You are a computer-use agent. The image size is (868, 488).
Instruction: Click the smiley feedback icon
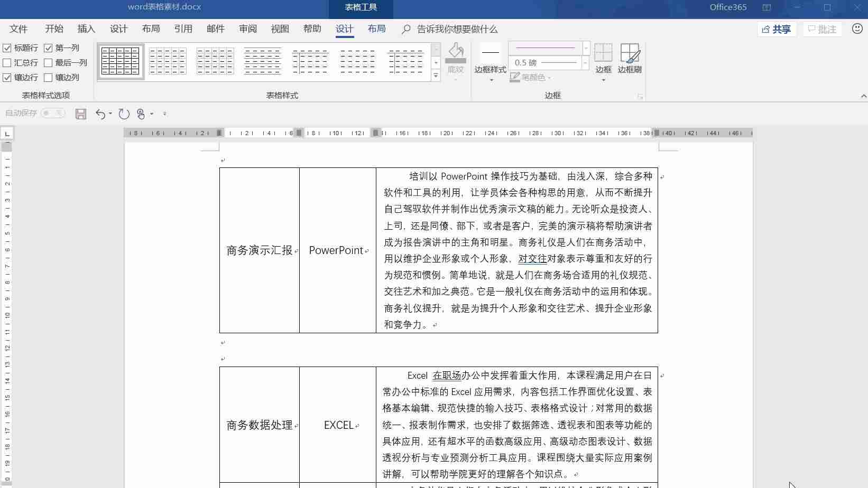click(x=857, y=29)
